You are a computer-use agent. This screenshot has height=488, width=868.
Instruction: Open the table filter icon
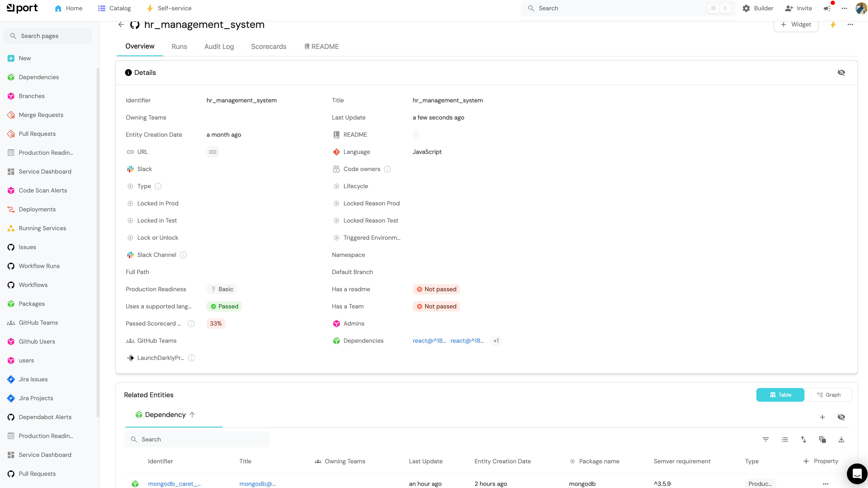766,440
